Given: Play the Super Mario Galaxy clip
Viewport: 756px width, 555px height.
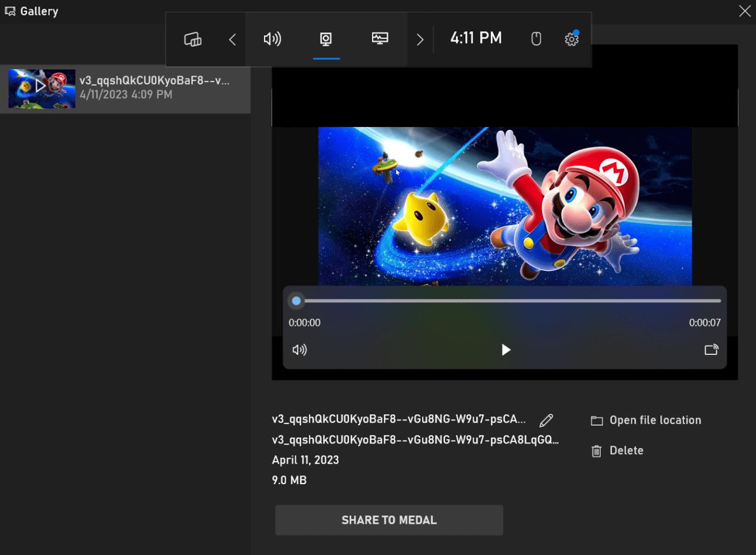Looking at the screenshot, I should coord(505,350).
